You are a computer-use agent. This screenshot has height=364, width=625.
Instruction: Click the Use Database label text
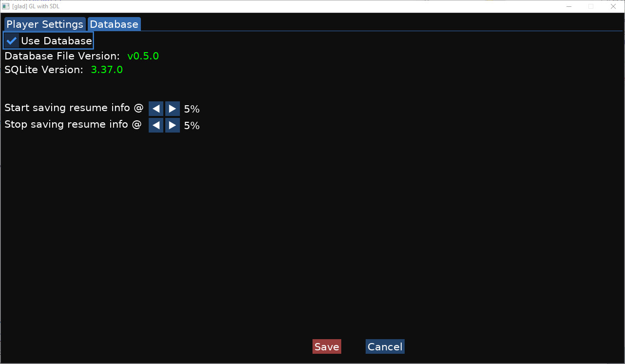click(x=57, y=41)
